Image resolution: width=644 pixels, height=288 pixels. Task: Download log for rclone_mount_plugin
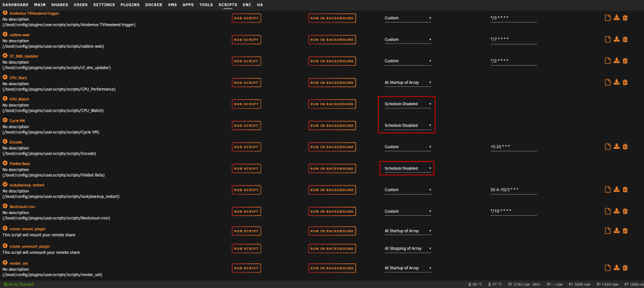coord(616,231)
